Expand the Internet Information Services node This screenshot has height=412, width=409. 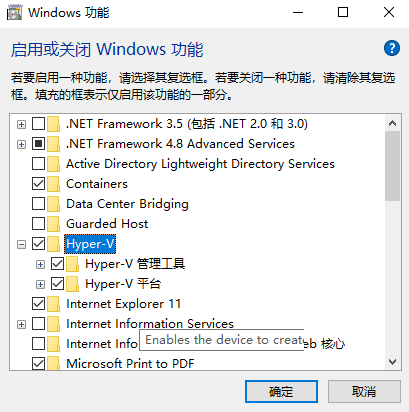(21, 324)
